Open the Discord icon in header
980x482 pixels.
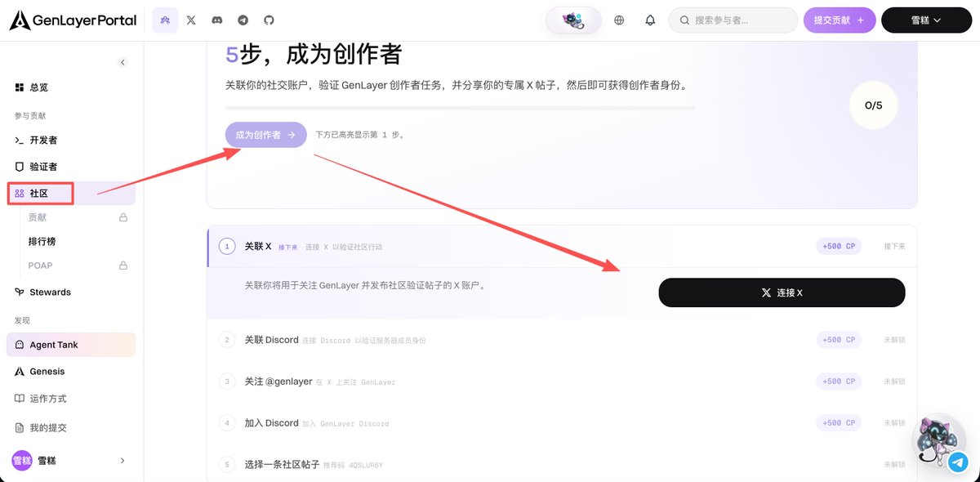coord(217,20)
